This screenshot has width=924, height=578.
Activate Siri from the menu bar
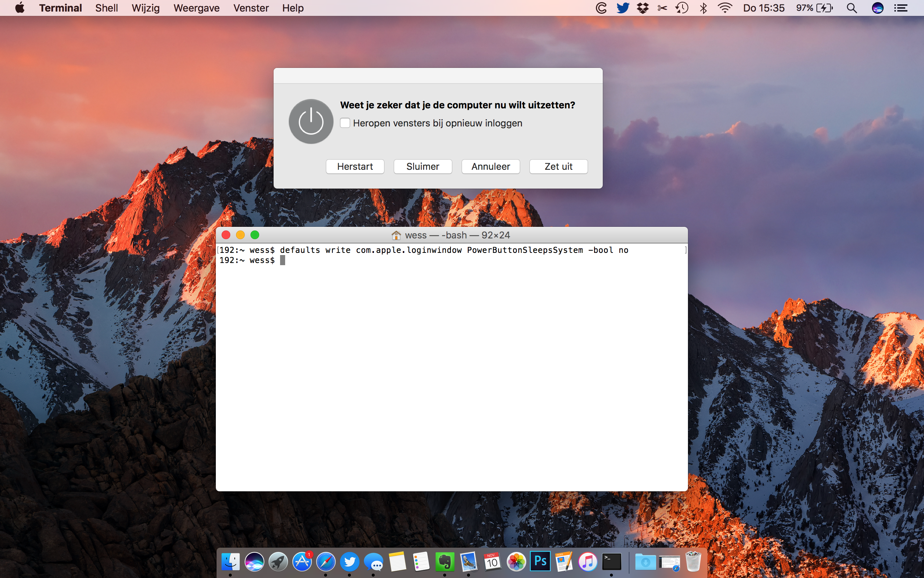(877, 8)
